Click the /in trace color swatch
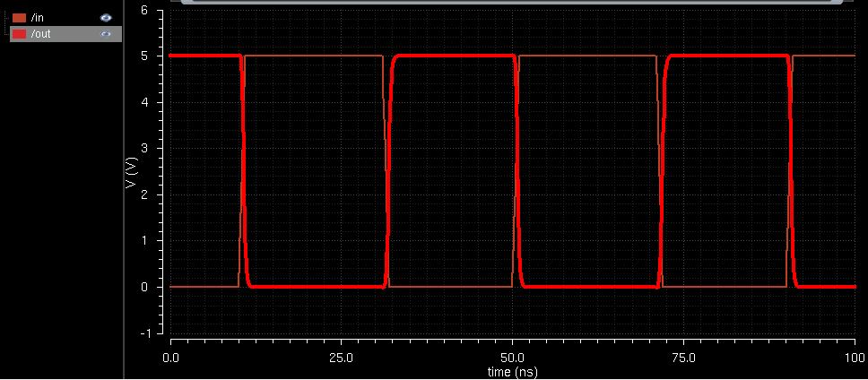 click(x=20, y=18)
